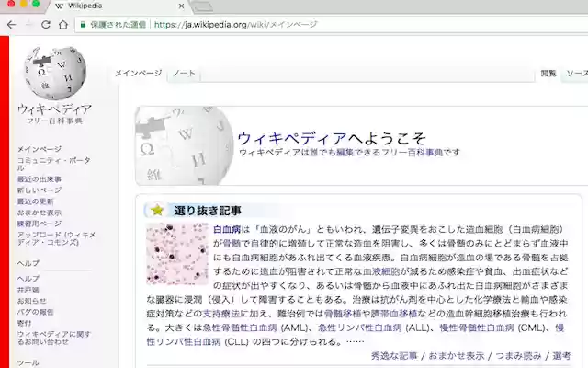Open the バグの報告 sidebar link
Viewport: 588px width, 368px height.
[36, 312]
